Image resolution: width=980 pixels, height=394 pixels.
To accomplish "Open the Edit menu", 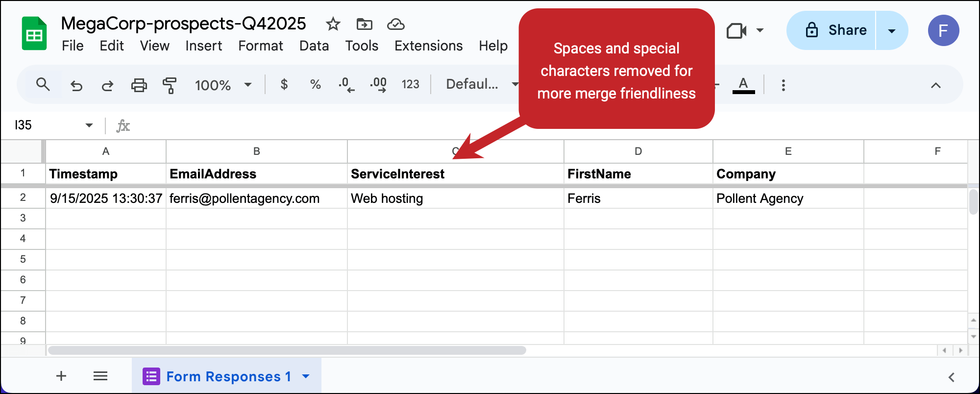I will point(112,46).
